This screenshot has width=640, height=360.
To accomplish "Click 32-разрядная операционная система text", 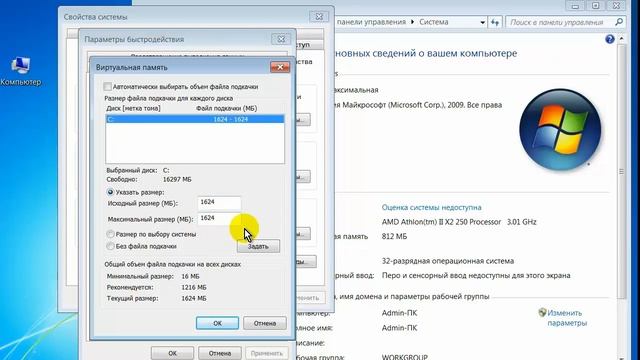I will point(448,261).
